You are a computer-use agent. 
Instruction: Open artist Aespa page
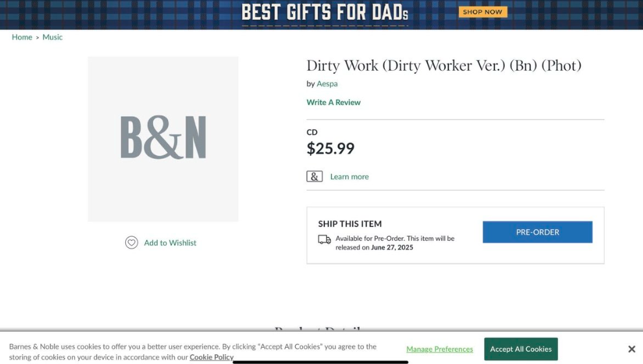tap(327, 84)
